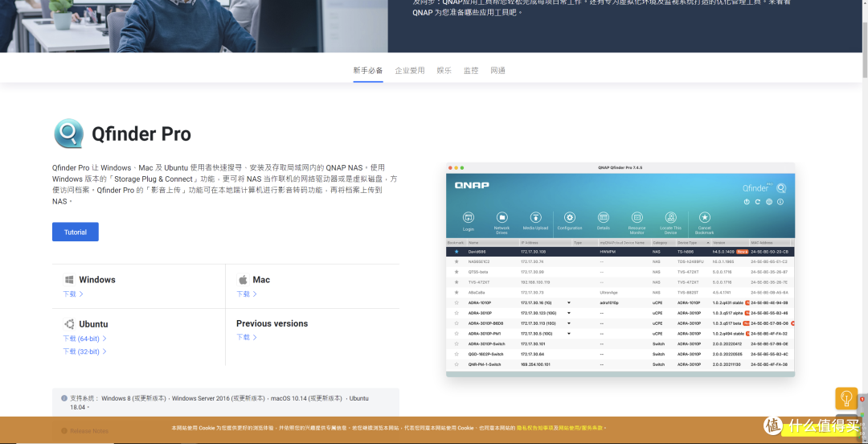Click Ubuntu 下载 (32-bit) link
The image size is (868, 444).
click(x=84, y=351)
